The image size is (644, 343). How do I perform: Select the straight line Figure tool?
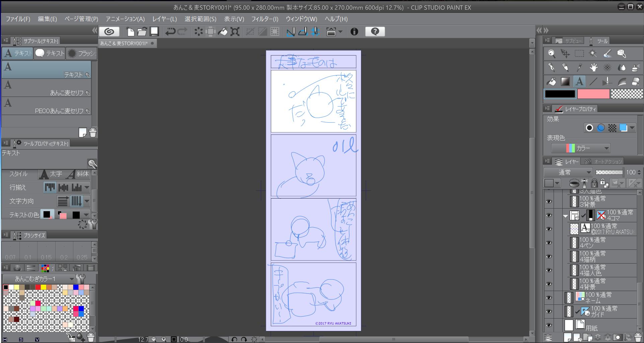(593, 81)
